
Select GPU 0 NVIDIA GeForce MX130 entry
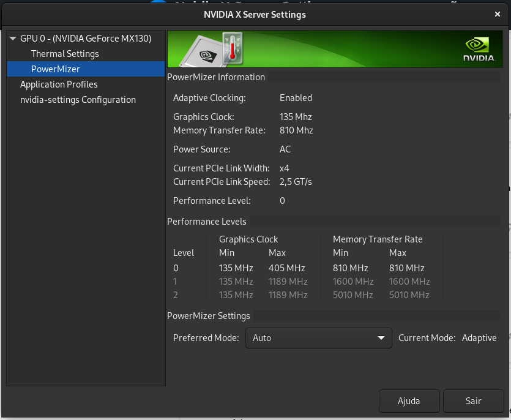86,39
